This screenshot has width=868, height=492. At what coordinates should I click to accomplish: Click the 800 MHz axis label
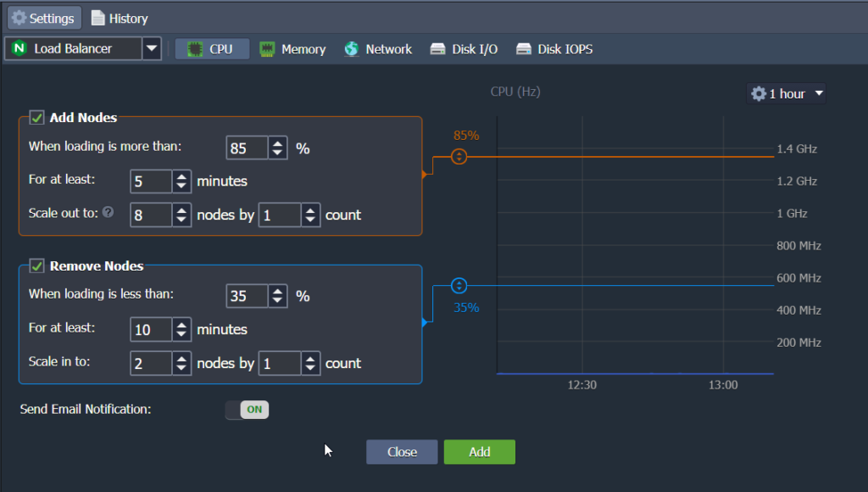tap(798, 245)
